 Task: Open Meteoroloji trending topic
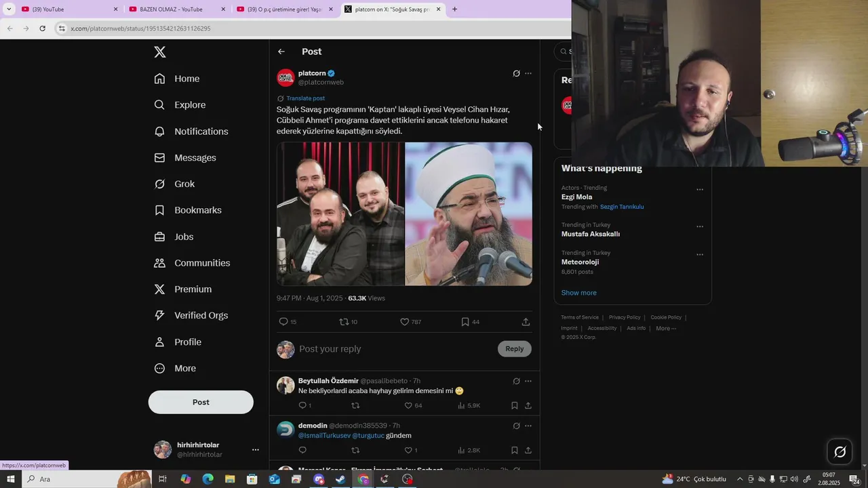point(580,262)
